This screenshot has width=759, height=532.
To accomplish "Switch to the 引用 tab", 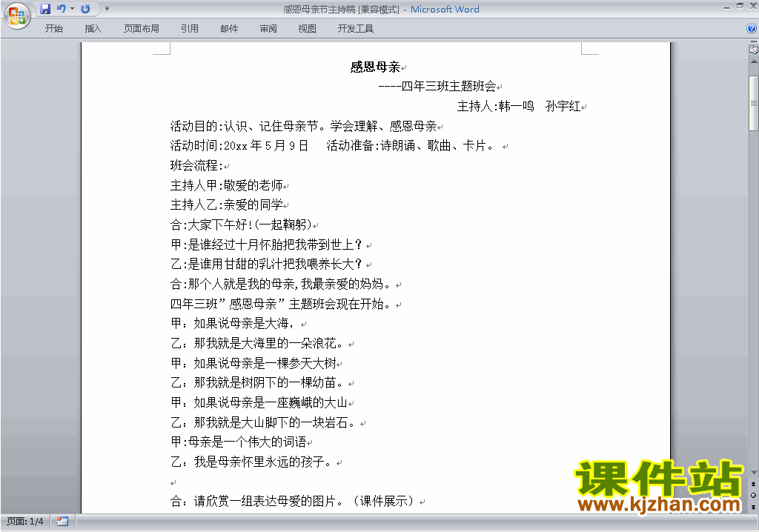I will pos(190,29).
